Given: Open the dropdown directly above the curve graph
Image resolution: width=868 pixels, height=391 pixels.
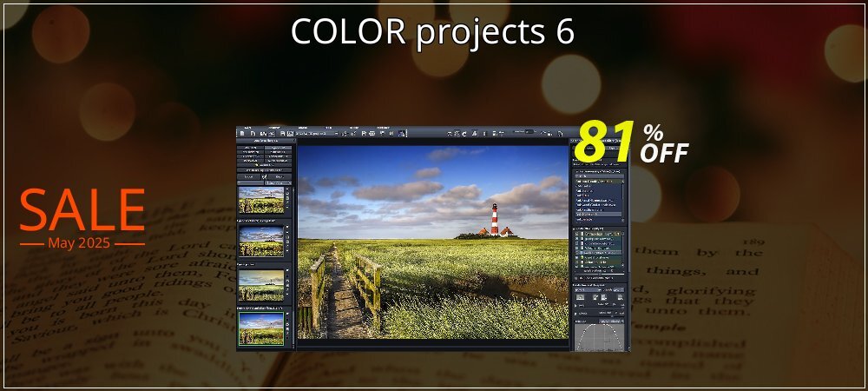Looking at the screenshot, I should tap(612, 321).
